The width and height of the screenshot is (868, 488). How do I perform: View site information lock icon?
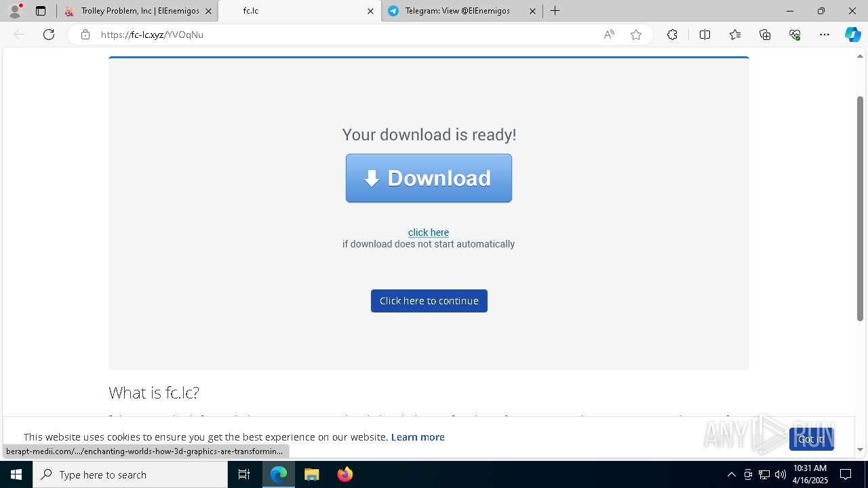tap(85, 35)
